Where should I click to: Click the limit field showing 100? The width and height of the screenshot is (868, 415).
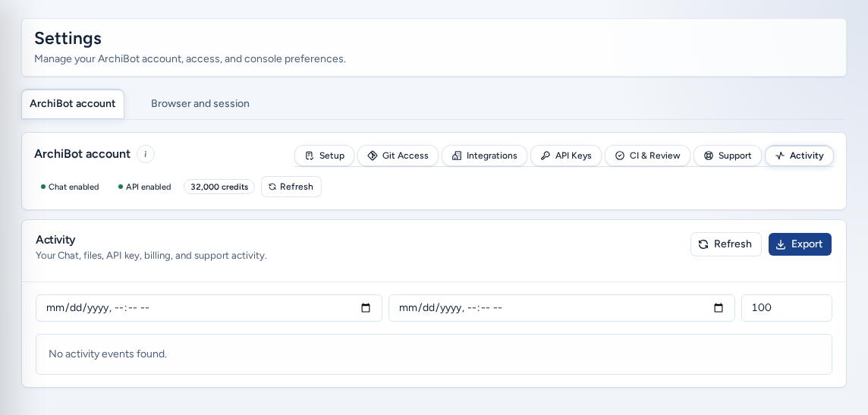[x=787, y=308]
